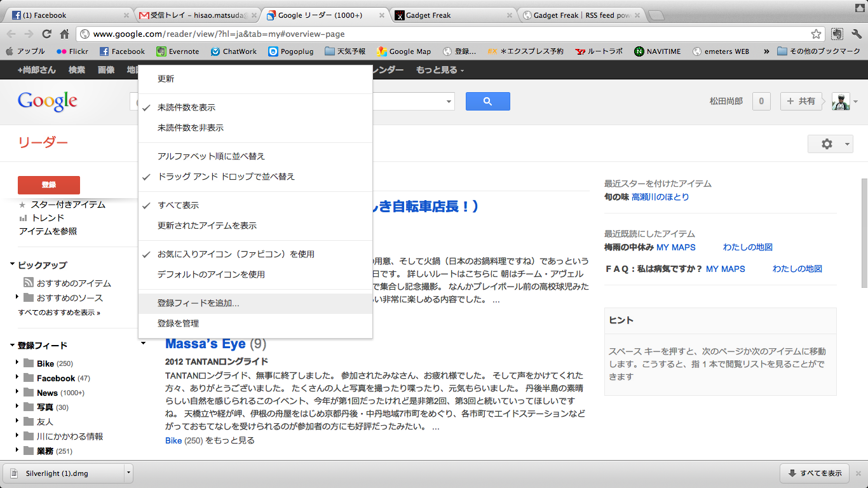868x488 pixels.
Task: Expand the News folder
Action: click(x=17, y=393)
